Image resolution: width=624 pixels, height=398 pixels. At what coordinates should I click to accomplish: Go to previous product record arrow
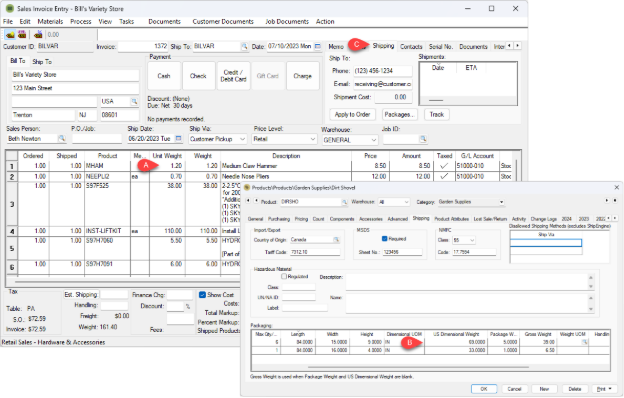[256, 201]
